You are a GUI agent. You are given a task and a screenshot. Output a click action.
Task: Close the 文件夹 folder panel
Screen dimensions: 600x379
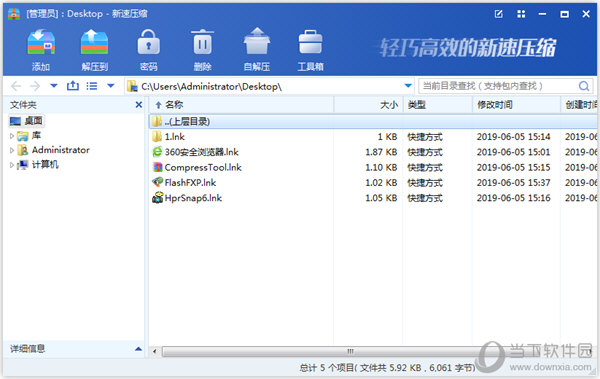click(x=139, y=105)
